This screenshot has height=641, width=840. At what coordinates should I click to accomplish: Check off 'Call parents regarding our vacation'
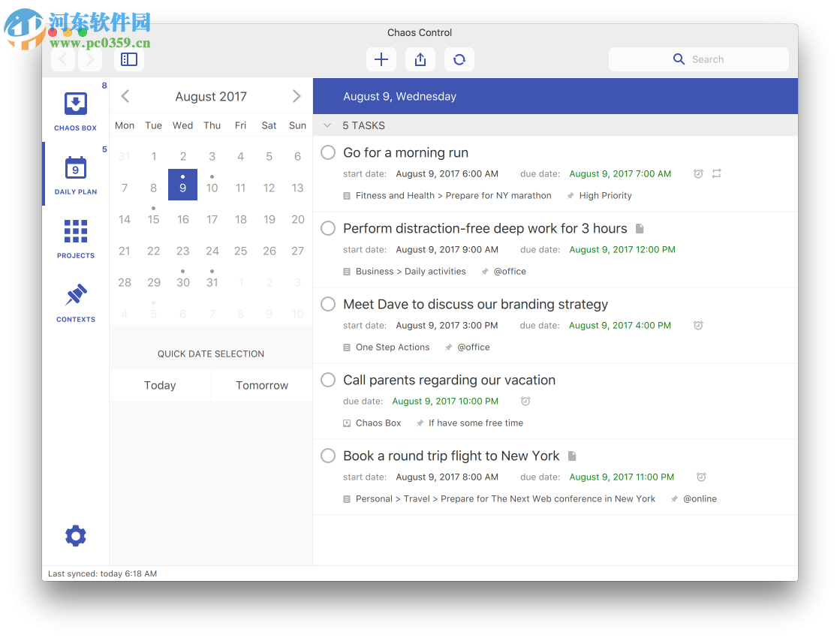tap(327, 380)
